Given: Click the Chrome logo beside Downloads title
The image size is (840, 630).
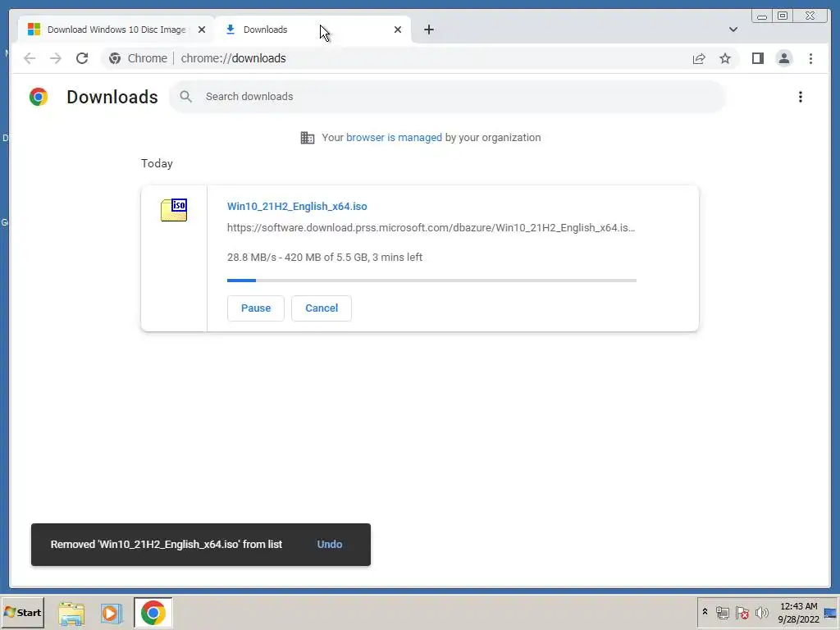Looking at the screenshot, I should coord(39,97).
